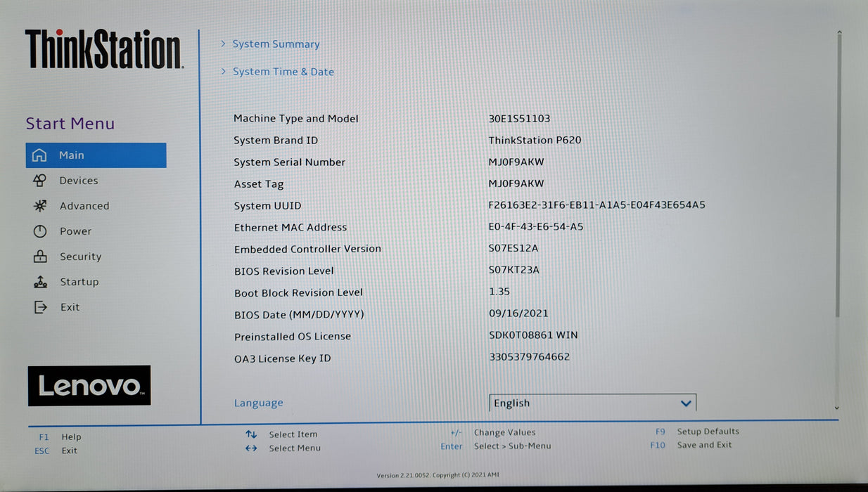Click the System UUID value
This screenshot has height=492, width=868.
[x=597, y=205]
